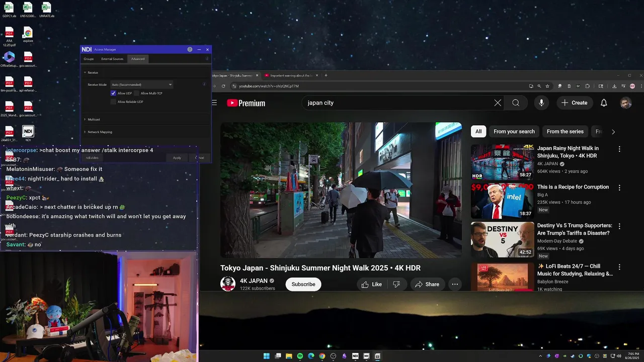Focus the YouTube search field with japan city
This screenshot has width=644, height=362.
point(397,103)
